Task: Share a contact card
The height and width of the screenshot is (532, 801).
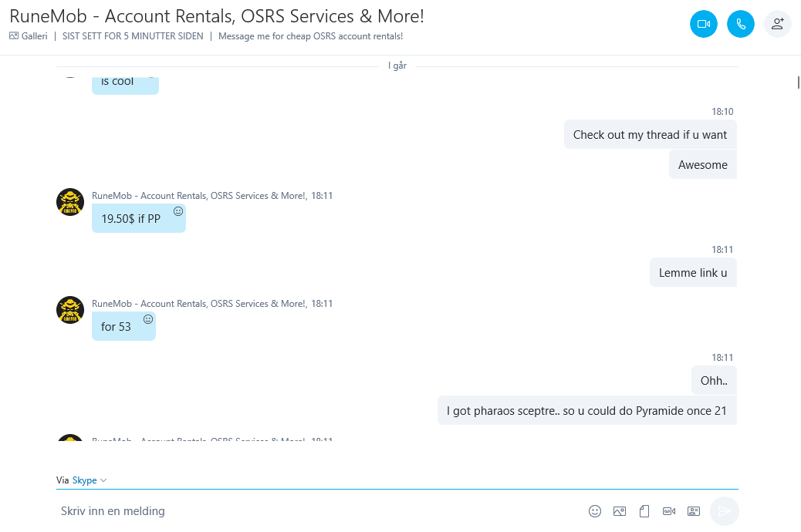Action: [694, 511]
